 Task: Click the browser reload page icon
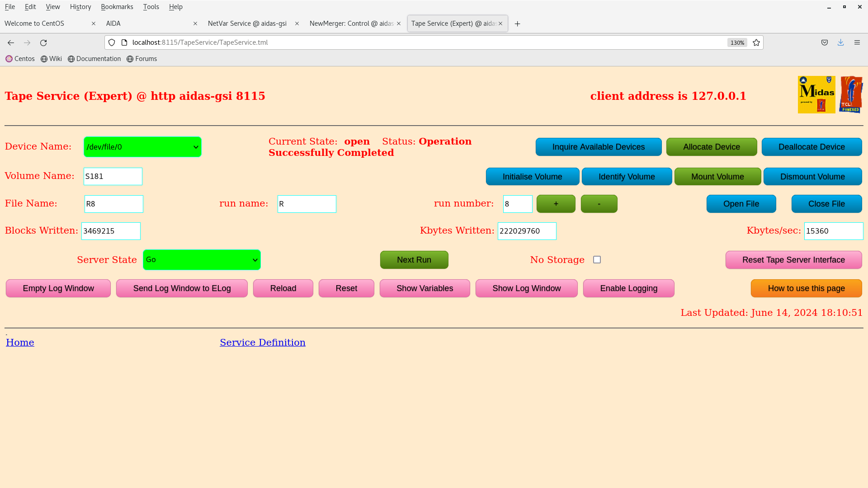click(x=43, y=42)
